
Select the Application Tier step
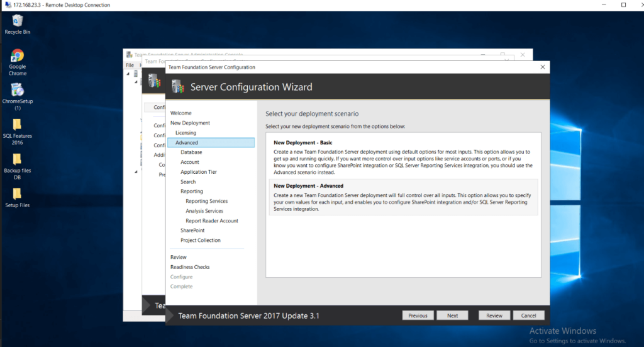(198, 172)
